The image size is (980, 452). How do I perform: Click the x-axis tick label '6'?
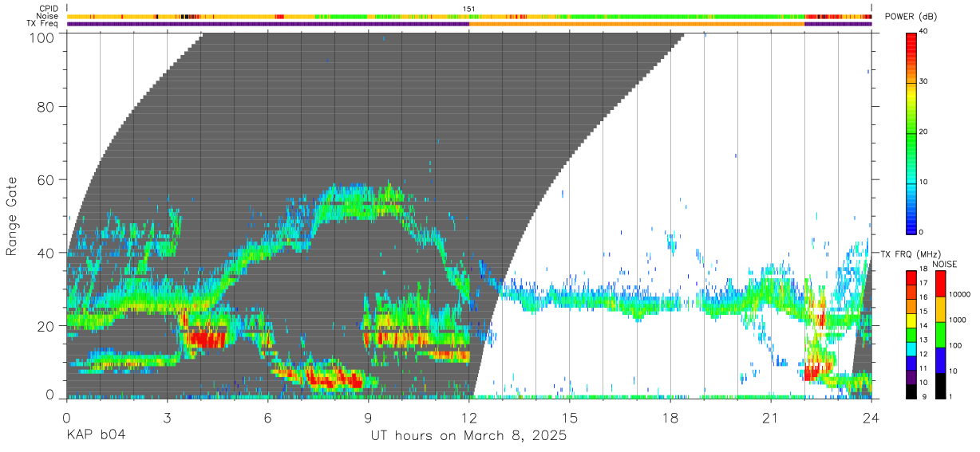pos(267,418)
